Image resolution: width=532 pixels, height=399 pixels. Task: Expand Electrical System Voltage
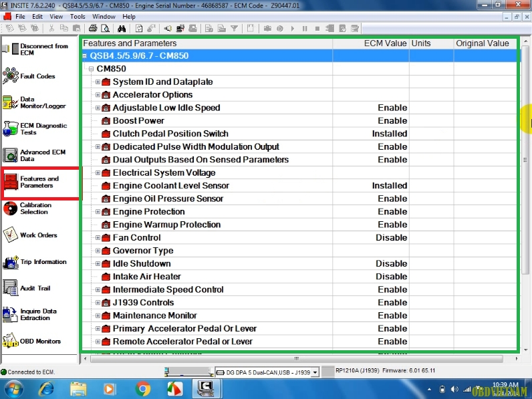click(x=98, y=172)
